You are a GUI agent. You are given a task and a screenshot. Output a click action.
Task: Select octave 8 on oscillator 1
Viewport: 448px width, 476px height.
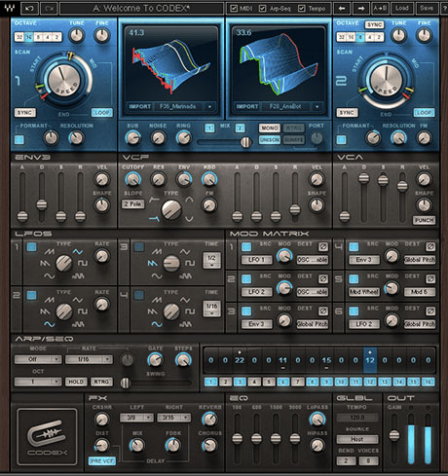[x=38, y=37]
